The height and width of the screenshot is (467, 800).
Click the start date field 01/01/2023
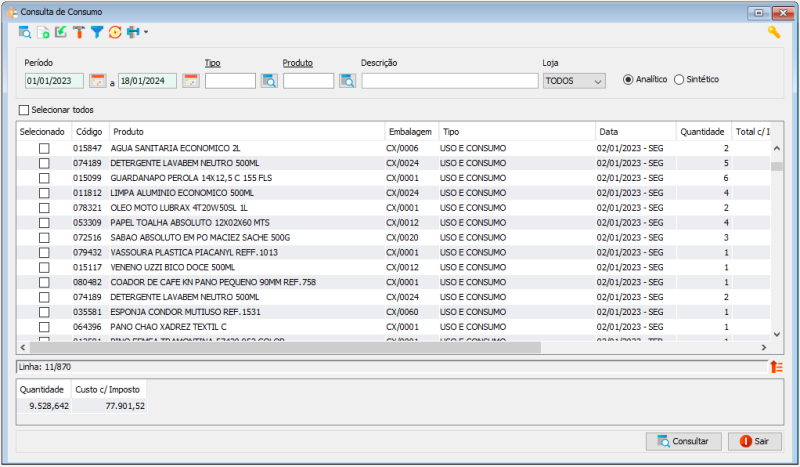(x=54, y=81)
